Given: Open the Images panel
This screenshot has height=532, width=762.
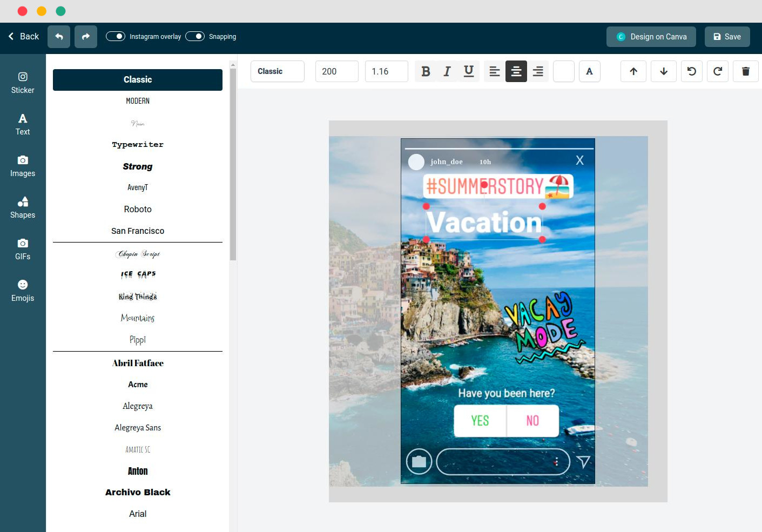Looking at the screenshot, I should [x=22, y=165].
